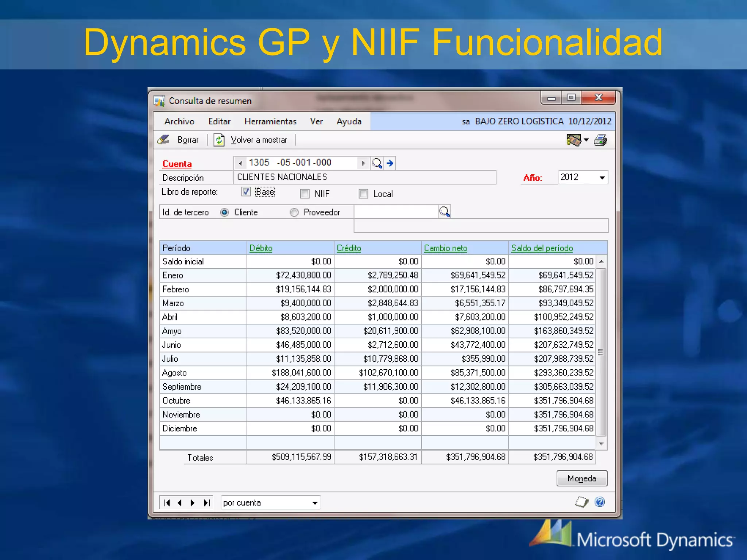Viewport: 747px width, 560px height.
Task: Open the Año 2012 dropdown
Action: (x=602, y=178)
